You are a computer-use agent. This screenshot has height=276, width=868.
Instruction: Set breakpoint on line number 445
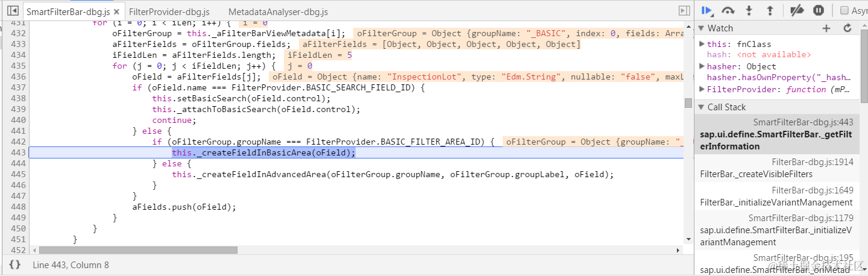pyautogui.click(x=19, y=175)
